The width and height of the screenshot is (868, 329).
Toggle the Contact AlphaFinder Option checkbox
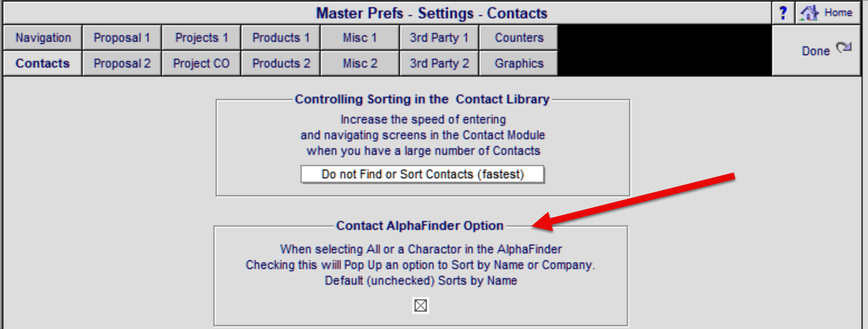420,306
